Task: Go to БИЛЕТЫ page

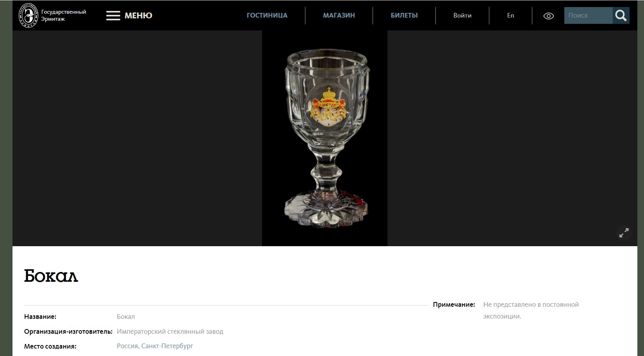Action: tap(404, 15)
